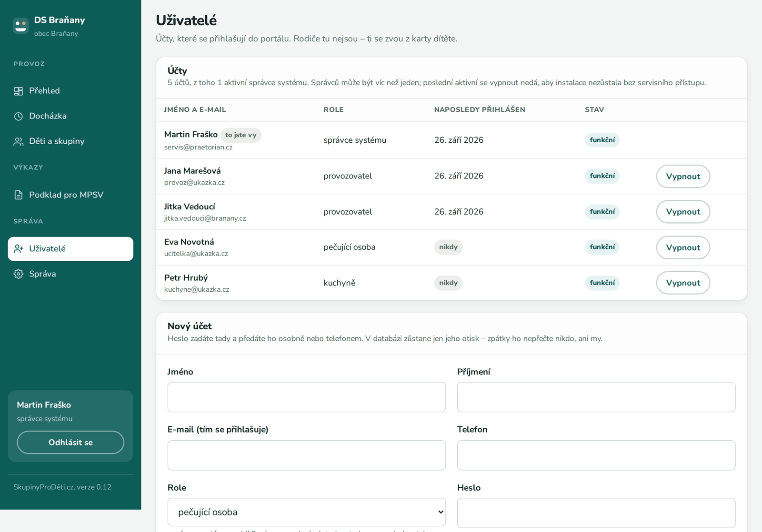
Task: Click the email provoz@ukazka.cz
Action: [x=194, y=182]
